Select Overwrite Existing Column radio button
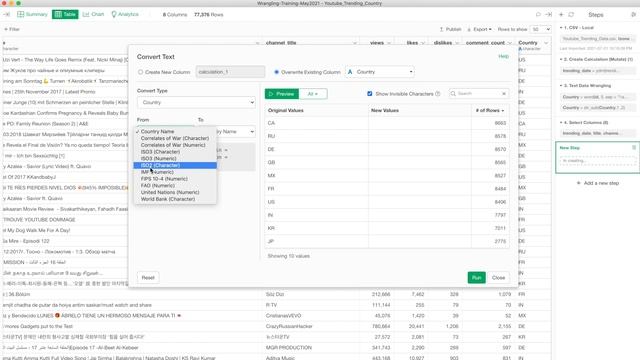 pyautogui.click(x=276, y=72)
